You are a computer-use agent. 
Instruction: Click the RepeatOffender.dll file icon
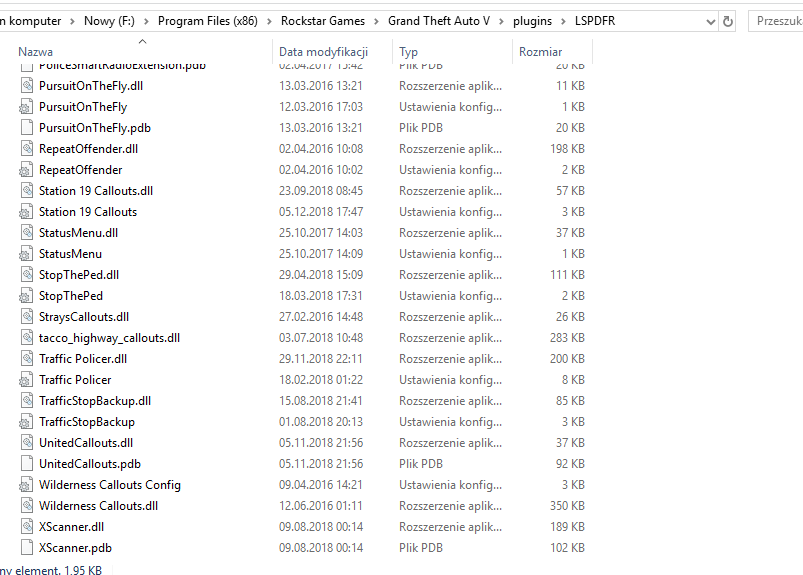pos(27,148)
